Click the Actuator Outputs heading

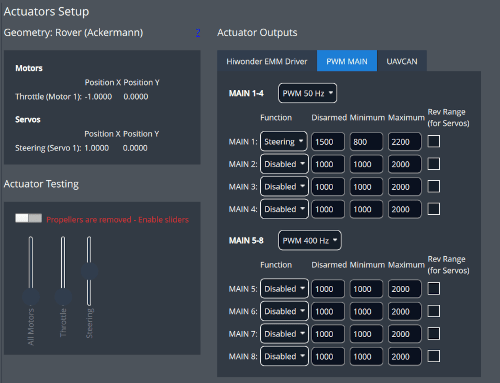(x=257, y=33)
